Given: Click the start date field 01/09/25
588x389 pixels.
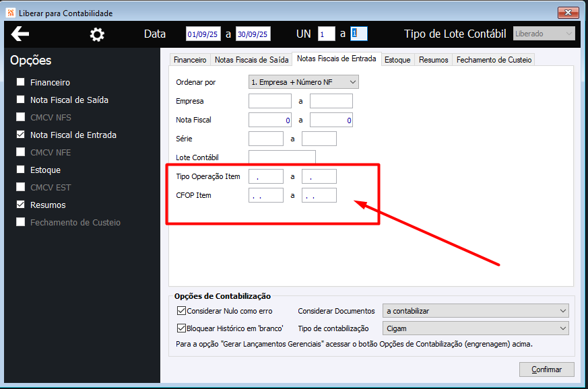Looking at the screenshot, I should [203, 34].
